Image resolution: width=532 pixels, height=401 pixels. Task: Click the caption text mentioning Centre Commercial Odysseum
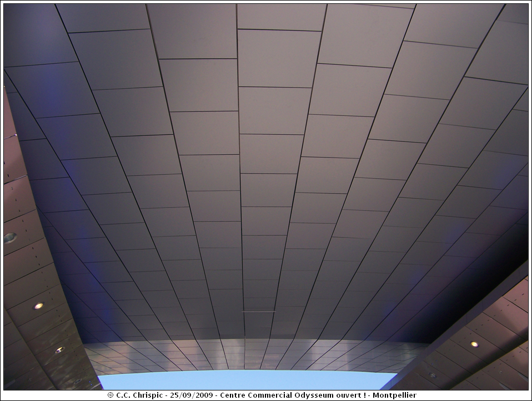[262, 395]
